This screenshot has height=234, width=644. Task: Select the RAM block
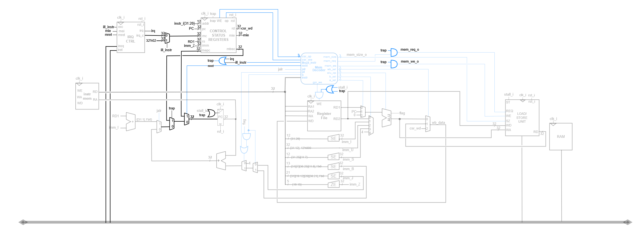[x=561, y=136]
